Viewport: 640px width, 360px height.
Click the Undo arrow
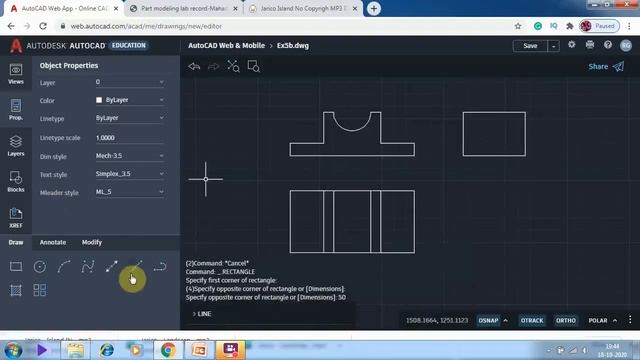(194, 66)
